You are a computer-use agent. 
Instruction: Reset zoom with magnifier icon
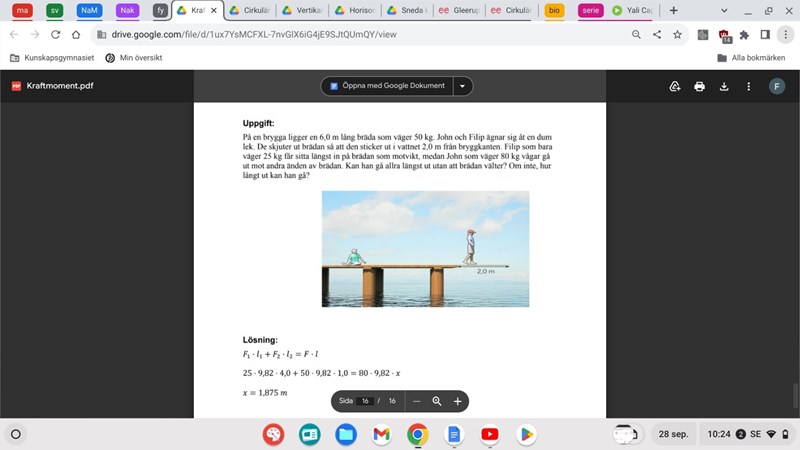(437, 401)
